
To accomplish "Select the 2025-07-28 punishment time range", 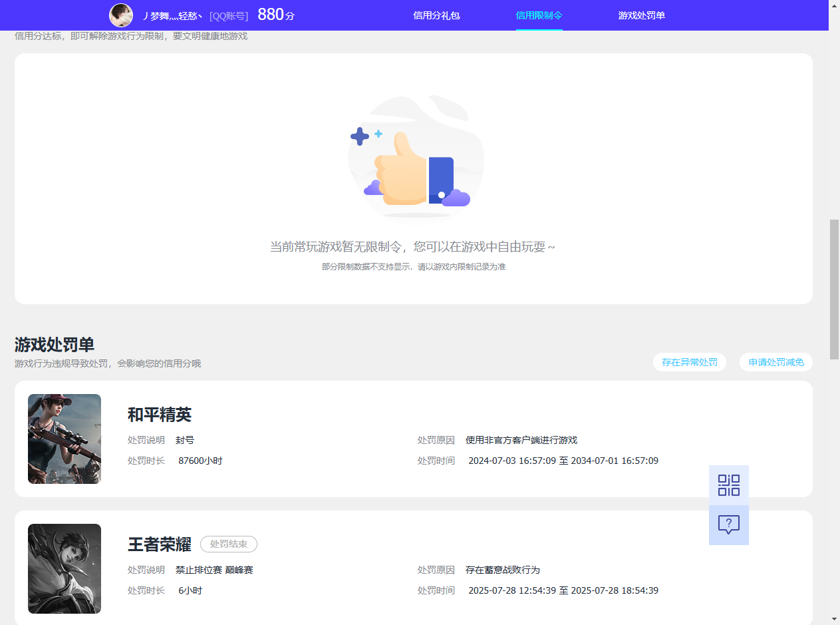I will point(563,590).
